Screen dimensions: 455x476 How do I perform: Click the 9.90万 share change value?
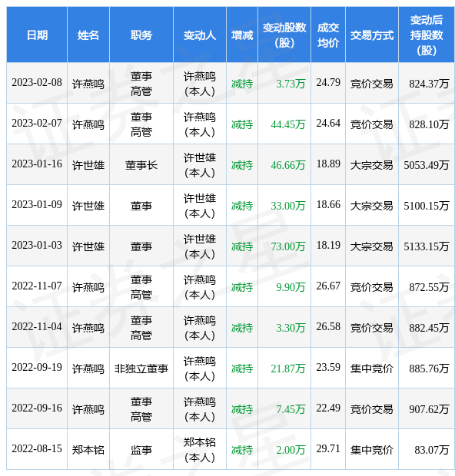[x=291, y=287]
